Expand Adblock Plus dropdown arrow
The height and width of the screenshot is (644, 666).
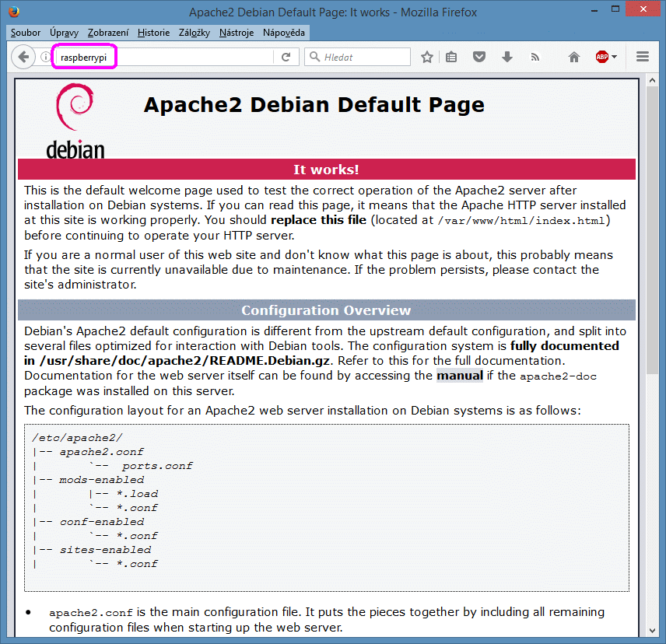click(x=614, y=57)
